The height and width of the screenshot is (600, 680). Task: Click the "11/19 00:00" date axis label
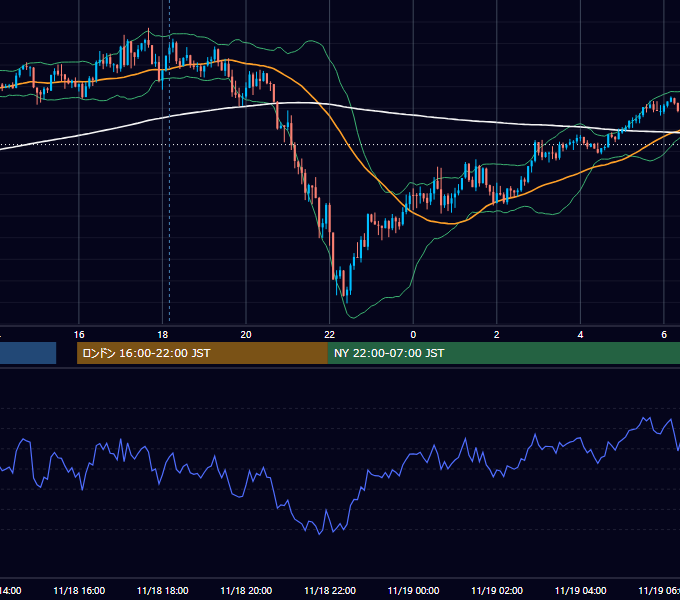[413, 590]
